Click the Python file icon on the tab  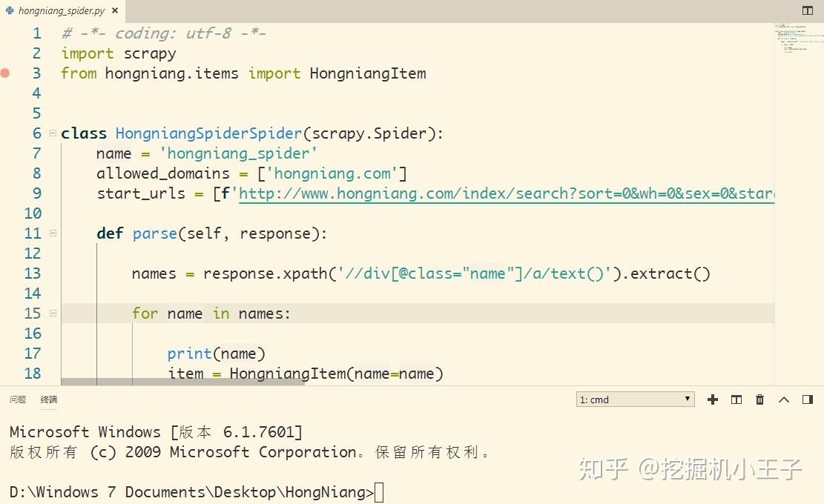point(10,10)
